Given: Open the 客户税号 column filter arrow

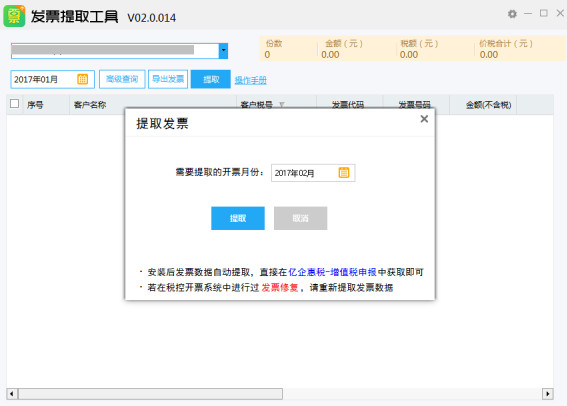Looking at the screenshot, I should 282,105.
